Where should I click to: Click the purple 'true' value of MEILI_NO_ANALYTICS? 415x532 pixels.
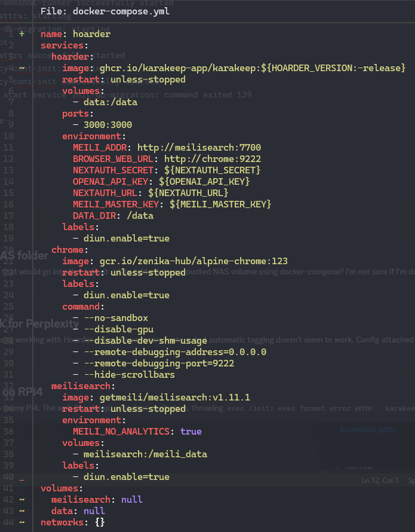coord(191,432)
